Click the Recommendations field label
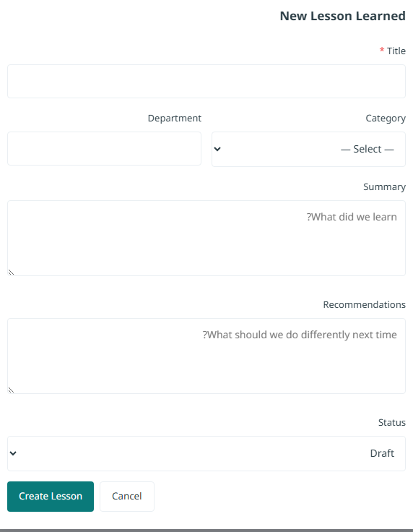413x532 pixels. 364,305
